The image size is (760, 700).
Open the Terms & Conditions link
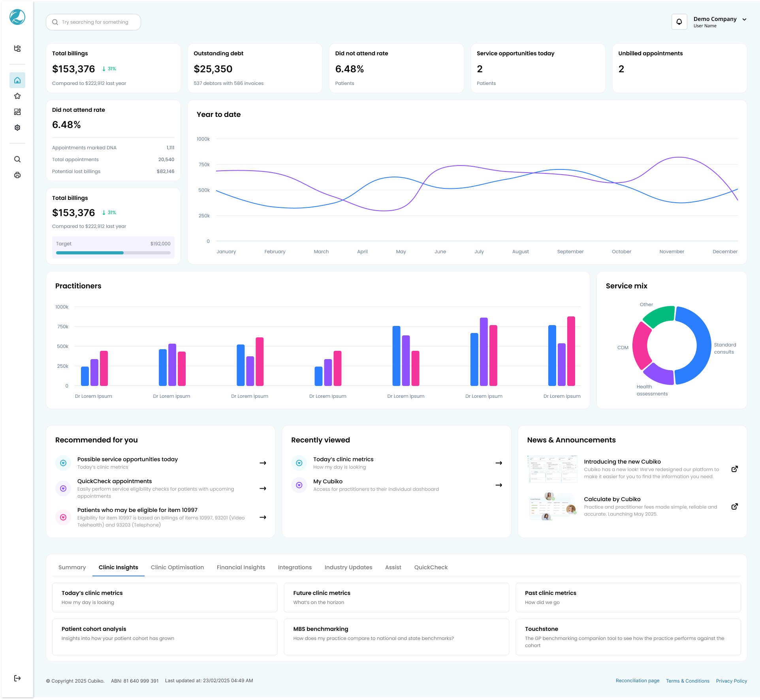[x=687, y=681]
